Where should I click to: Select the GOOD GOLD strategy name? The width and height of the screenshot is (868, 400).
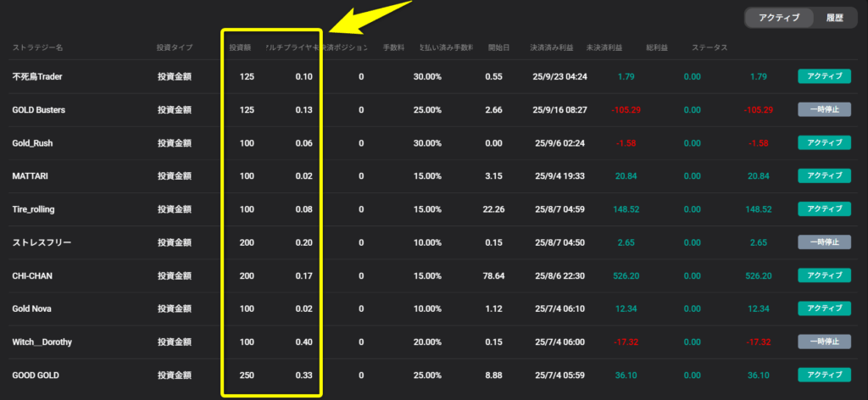[36, 375]
